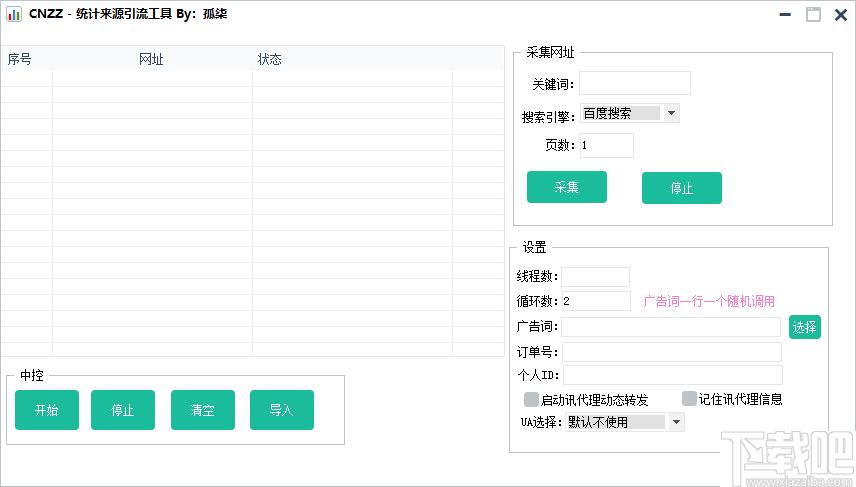Click the CNZZ app icon in title bar
The image size is (856, 487).
click(14, 14)
